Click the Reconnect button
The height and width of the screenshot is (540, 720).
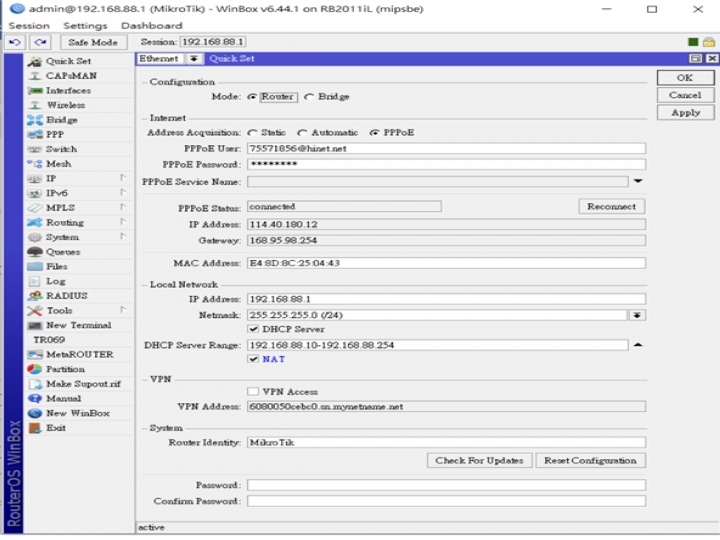pyautogui.click(x=612, y=207)
